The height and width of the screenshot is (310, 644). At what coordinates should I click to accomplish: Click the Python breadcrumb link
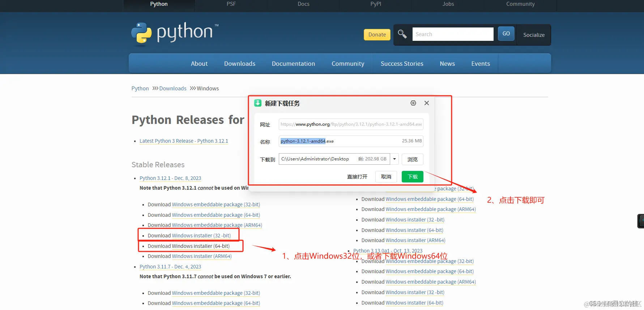(140, 89)
